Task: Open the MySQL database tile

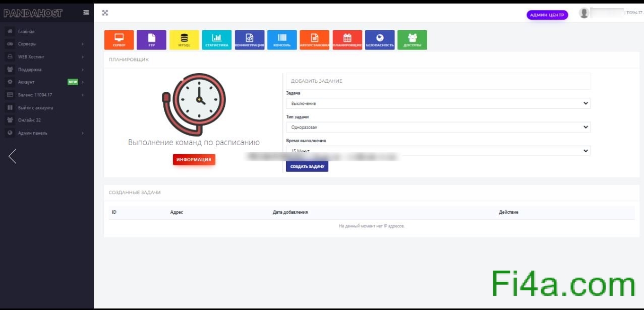Action: pos(184,40)
